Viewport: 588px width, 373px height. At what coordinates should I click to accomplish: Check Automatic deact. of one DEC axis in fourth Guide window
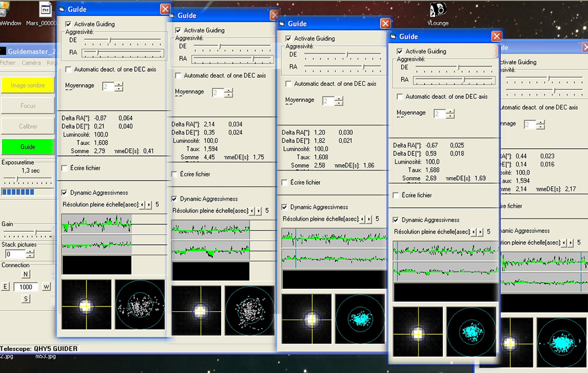click(400, 96)
